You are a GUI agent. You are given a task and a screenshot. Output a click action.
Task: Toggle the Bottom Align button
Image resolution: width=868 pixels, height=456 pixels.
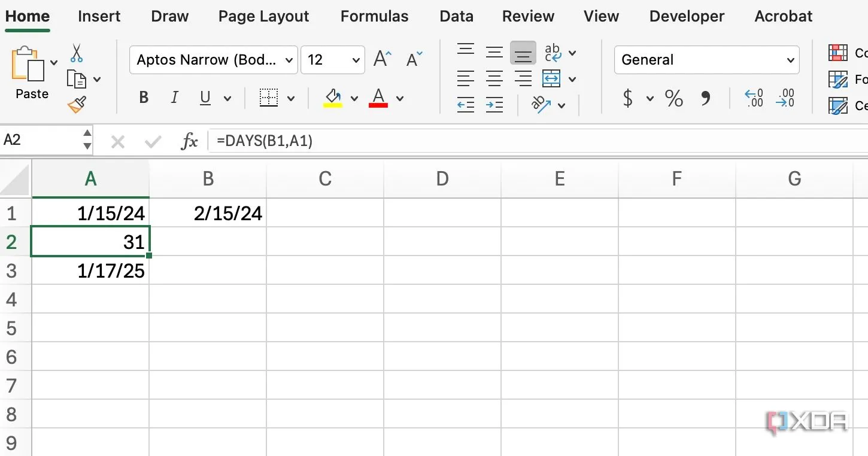[523, 53]
